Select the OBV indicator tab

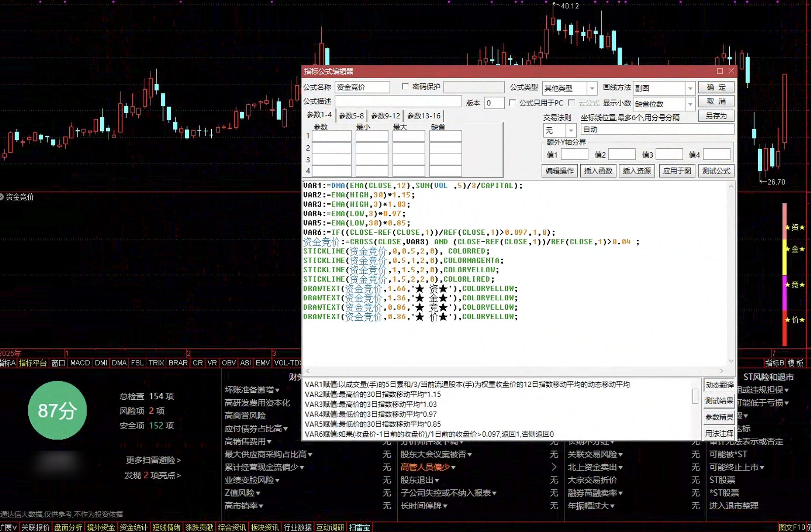click(229, 363)
